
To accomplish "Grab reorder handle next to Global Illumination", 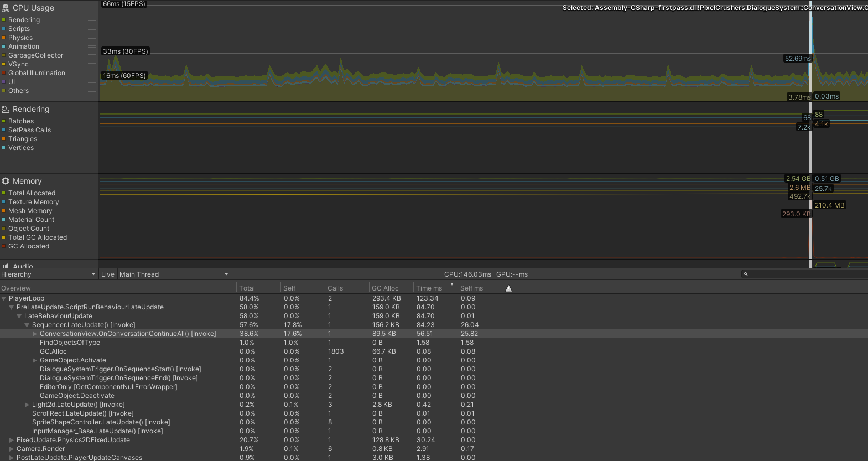I will click(x=92, y=73).
